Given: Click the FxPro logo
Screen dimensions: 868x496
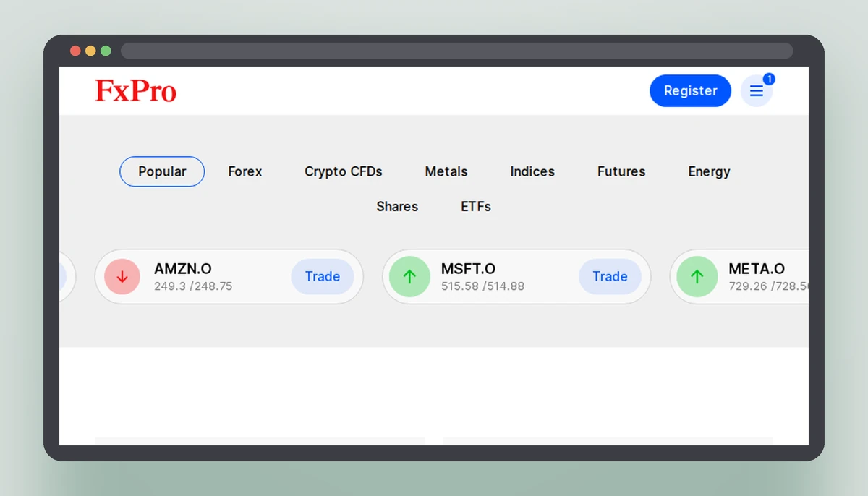Looking at the screenshot, I should pos(136,91).
